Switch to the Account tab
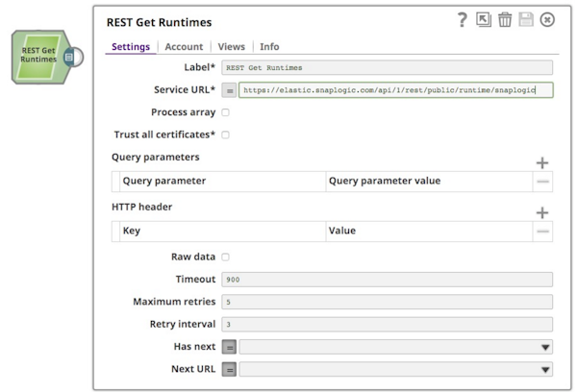The height and width of the screenshot is (392, 577). point(184,46)
